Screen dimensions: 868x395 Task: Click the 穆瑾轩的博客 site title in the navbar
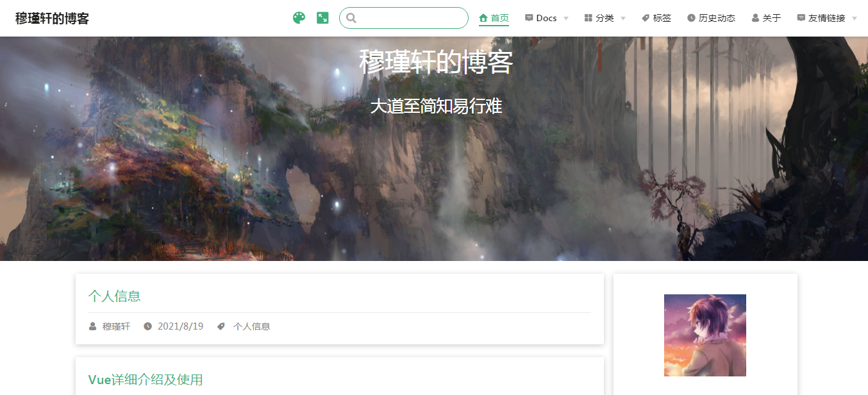coord(52,18)
